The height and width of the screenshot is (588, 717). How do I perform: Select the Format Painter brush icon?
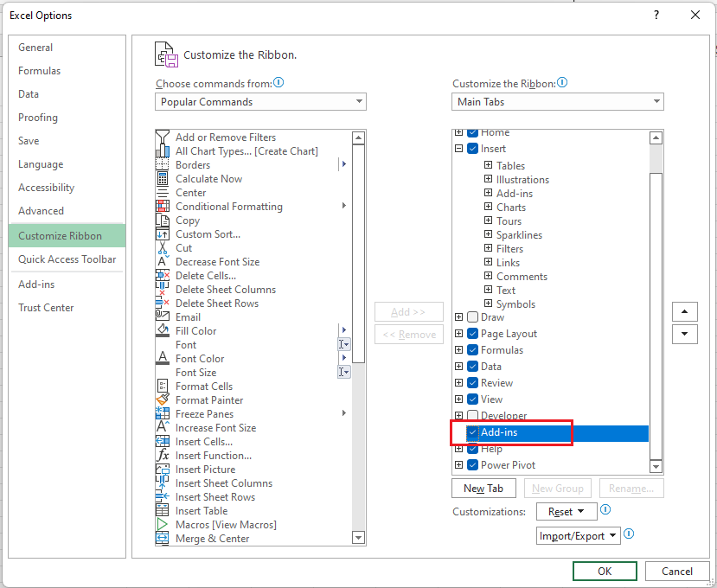coord(163,399)
